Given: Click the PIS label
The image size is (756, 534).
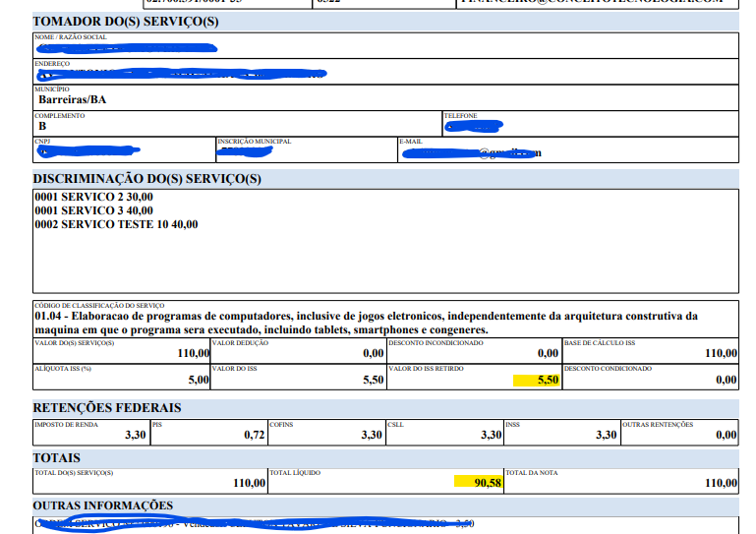Looking at the screenshot, I should pos(157,425).
